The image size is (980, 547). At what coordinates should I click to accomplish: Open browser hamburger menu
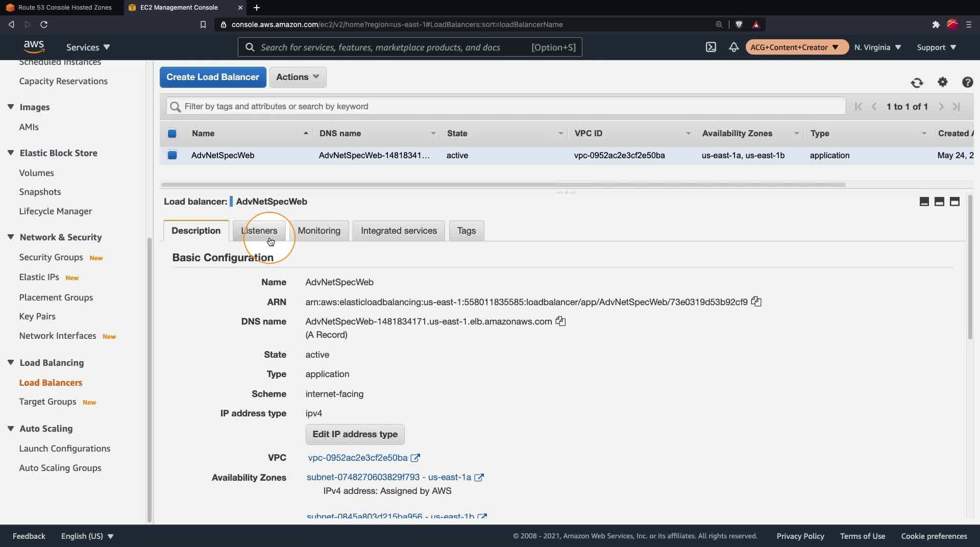pos(969,24)
